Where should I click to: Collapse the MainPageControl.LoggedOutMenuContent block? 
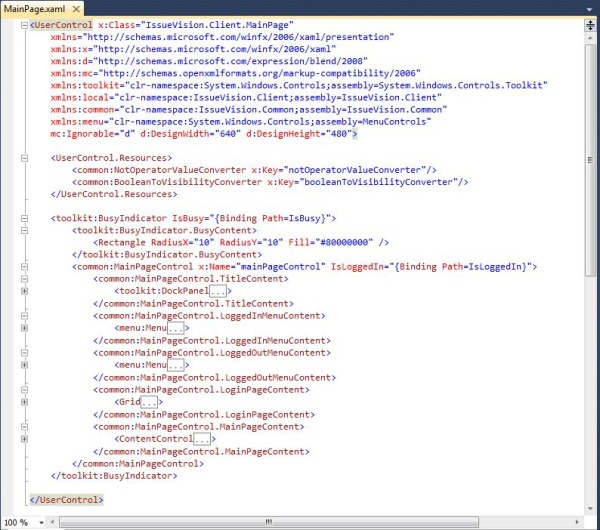(x=24, y=353)
